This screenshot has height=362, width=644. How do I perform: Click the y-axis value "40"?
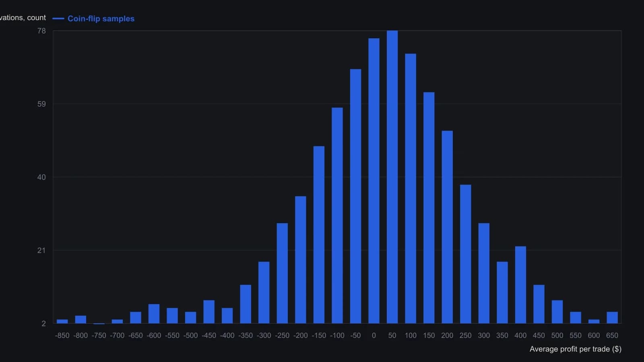click(41, 177)
